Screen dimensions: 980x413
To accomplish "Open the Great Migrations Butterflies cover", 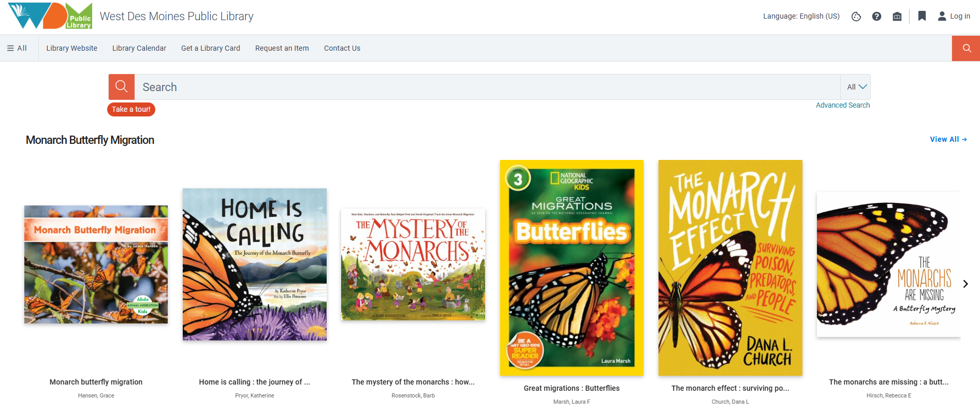I will pyautogui.click(x=572, y=268).
